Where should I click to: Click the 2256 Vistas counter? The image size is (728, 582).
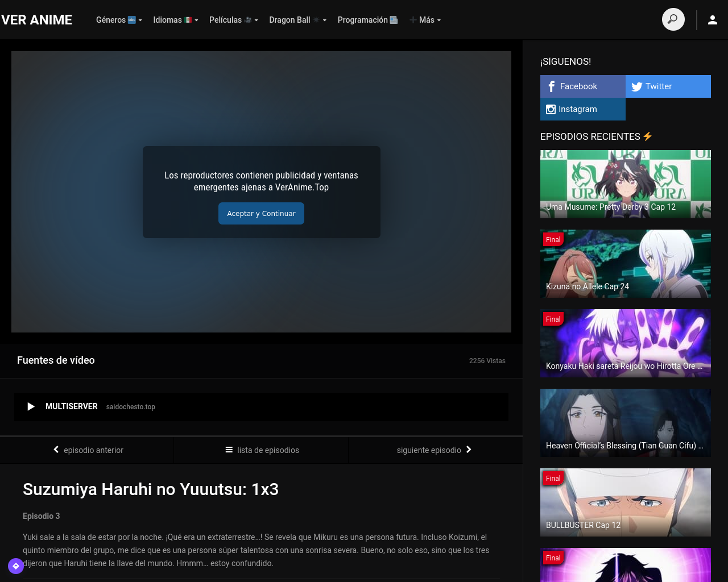(x=487, y=361)
